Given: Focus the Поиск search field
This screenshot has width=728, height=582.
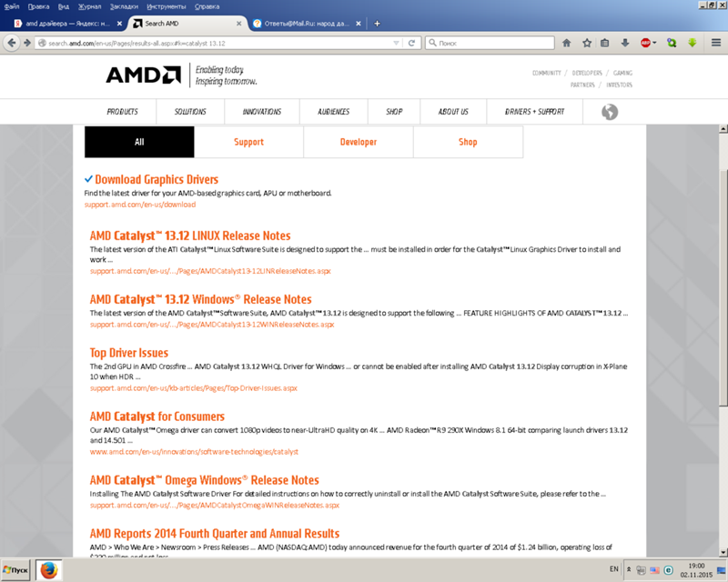Looking at the screenshot, I should coord(490,43).
